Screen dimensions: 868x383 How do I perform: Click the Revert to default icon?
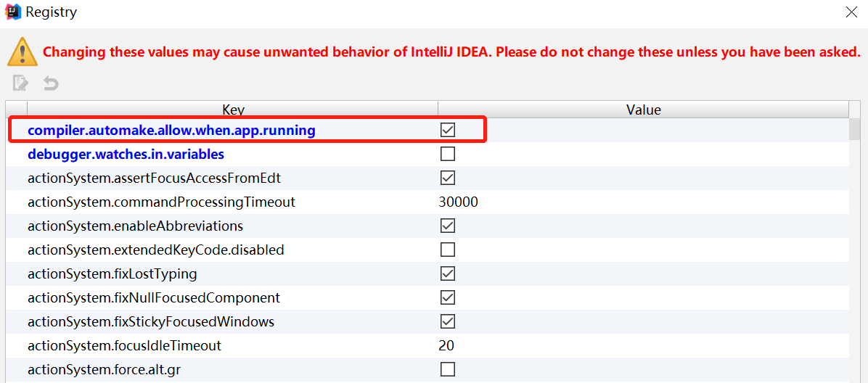click(50, 83)
